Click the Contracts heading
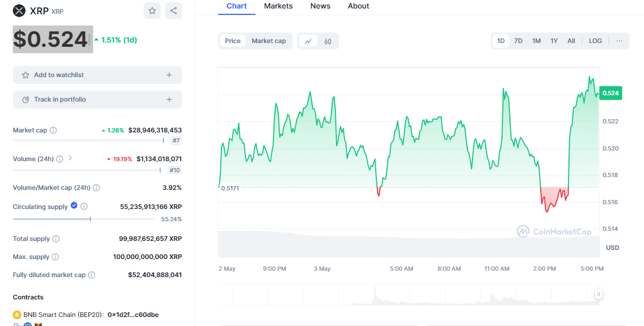This screenshot has height=326, width=644. pyautogui.click(x=28, y=297)
